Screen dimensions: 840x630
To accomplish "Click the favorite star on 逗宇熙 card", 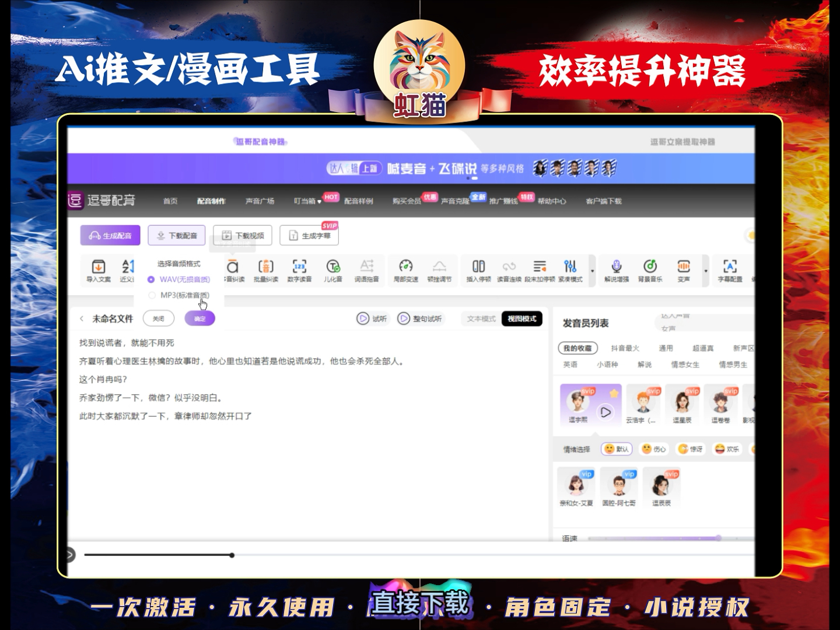I will 614,393.
